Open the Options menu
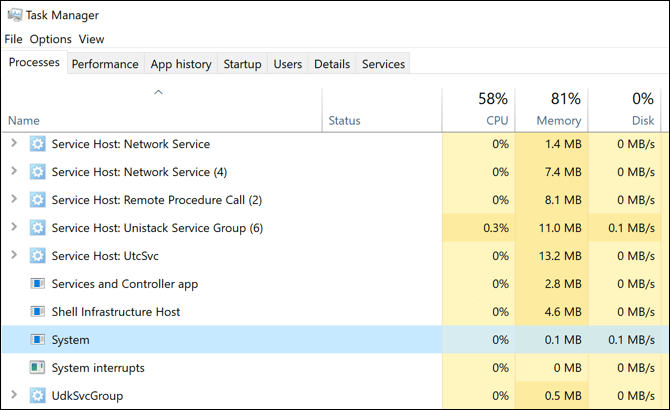This screenshot has height=410, width=670. click(50, 39)
